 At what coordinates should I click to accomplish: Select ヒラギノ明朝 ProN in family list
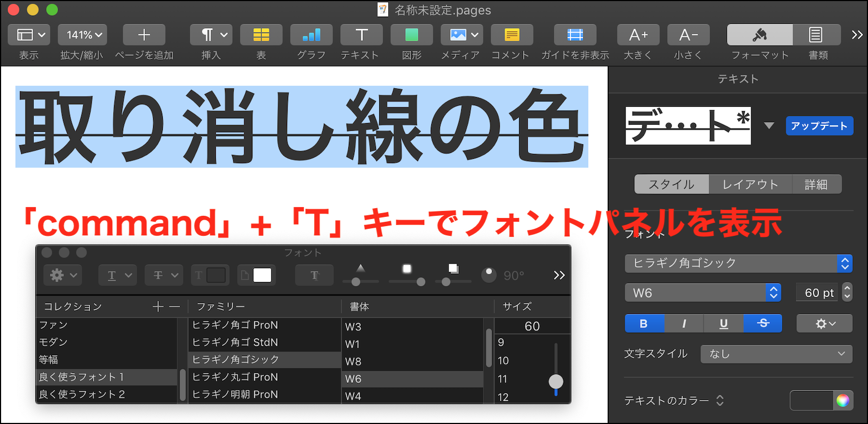[x=235, y=394]
